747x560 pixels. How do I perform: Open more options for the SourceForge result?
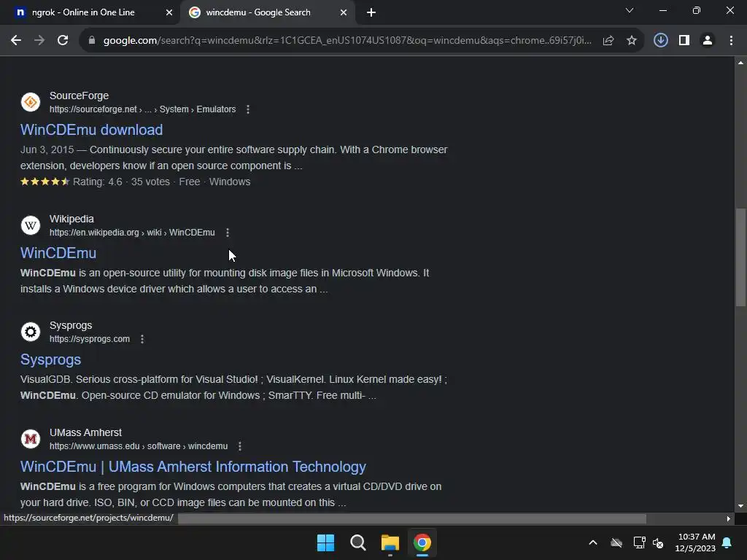[248, 109]
